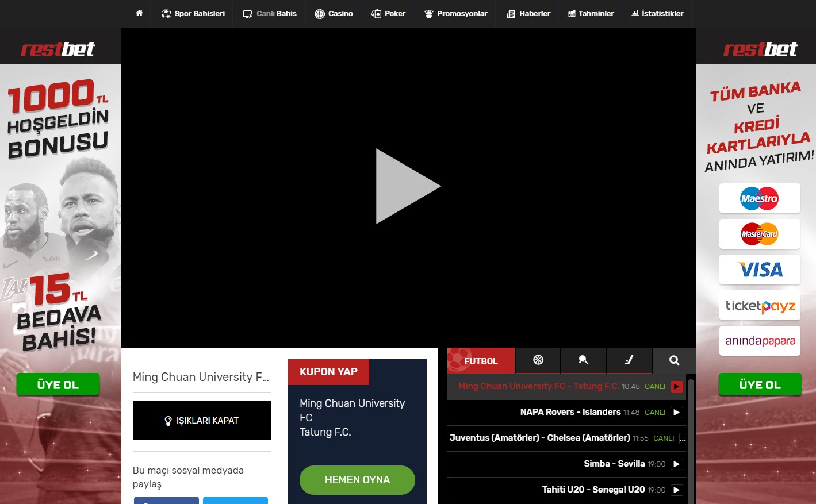Click the home icon in navigation bar
The width and height of the screenshot is (816, 504).
tap(139, 13)
